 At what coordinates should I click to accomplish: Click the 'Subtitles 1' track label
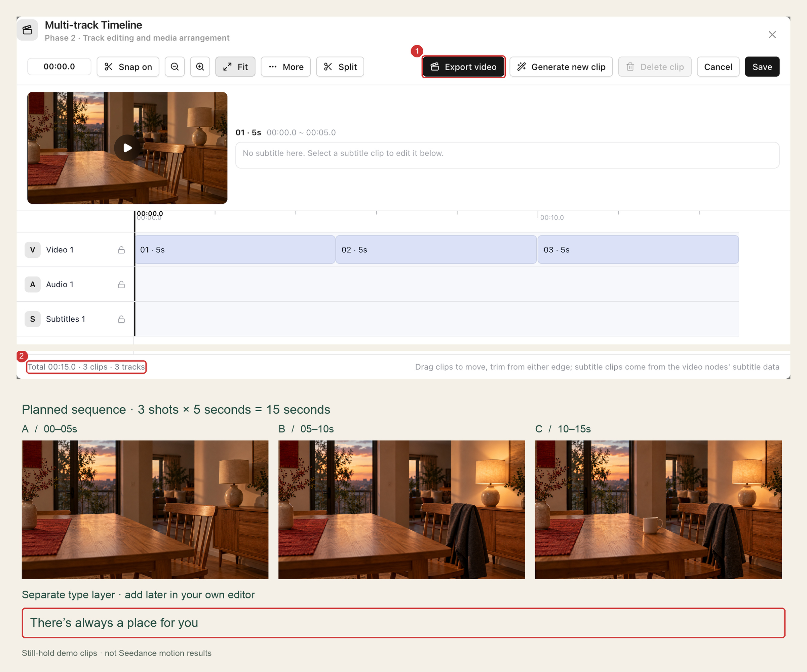pyautogui.click(x=66, y=319)
